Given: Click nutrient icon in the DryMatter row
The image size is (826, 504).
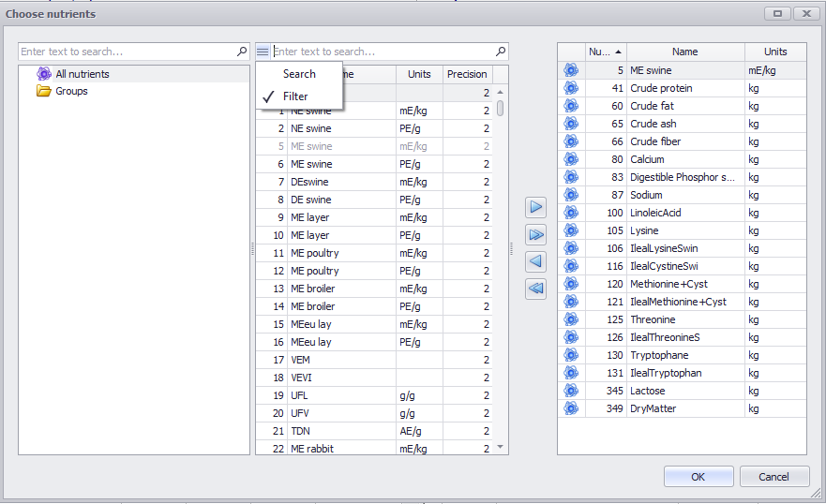Looking at the screenshot, I should tap(571, 408).
